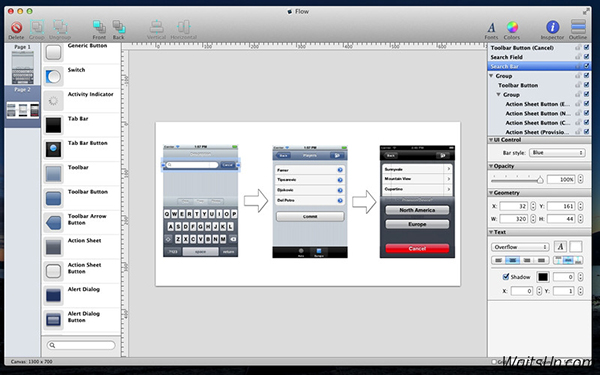Click the Delete toolbar icon

click(x=16, y=28)
